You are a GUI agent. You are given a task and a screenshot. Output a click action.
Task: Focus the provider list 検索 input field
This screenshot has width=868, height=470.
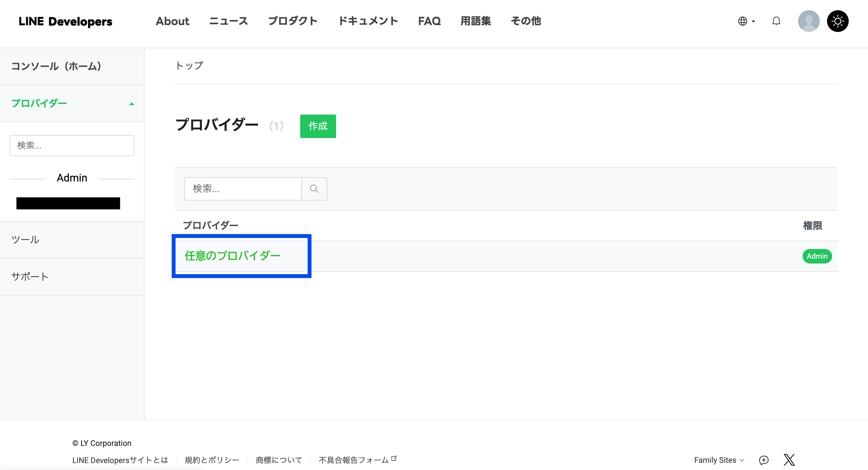(x=243, y=189)
